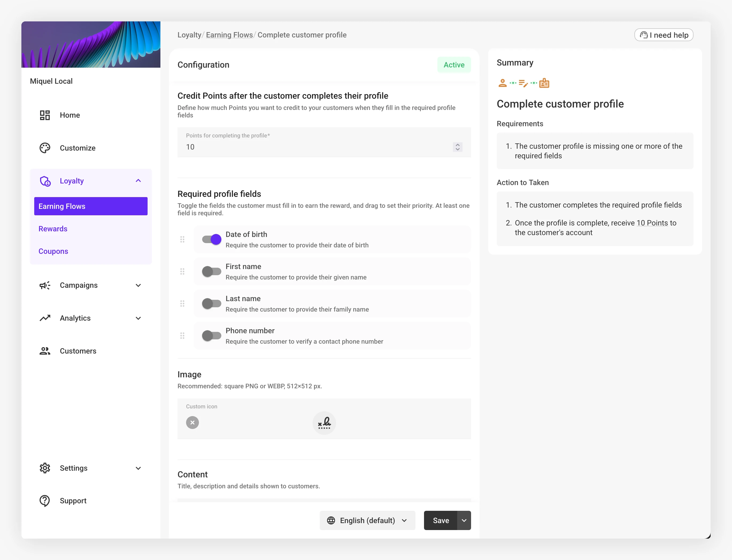Go to Customize in the sidebar
Screen dimensions: 732x560
pyautogui.click(x=91, y=148)
